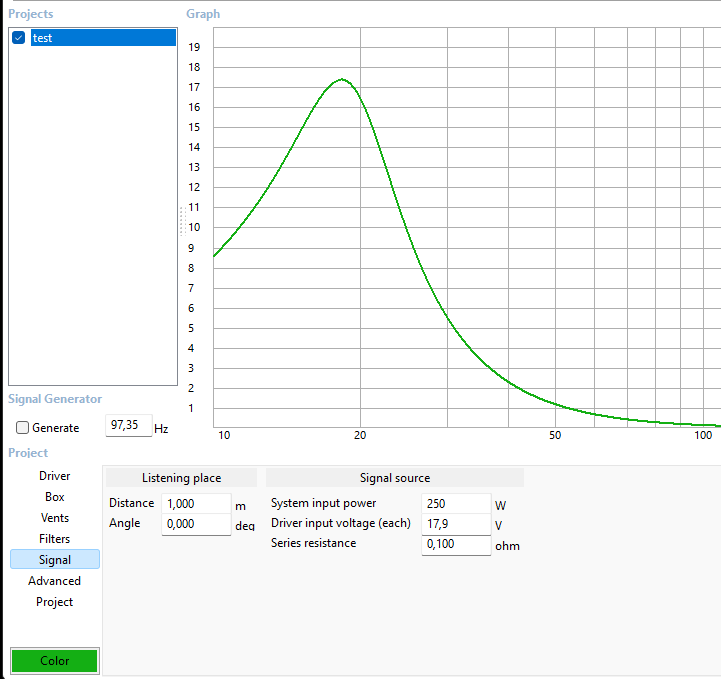Click the Series resistance field
Viewport: 721px width, 679px height.
click(455, 545)
